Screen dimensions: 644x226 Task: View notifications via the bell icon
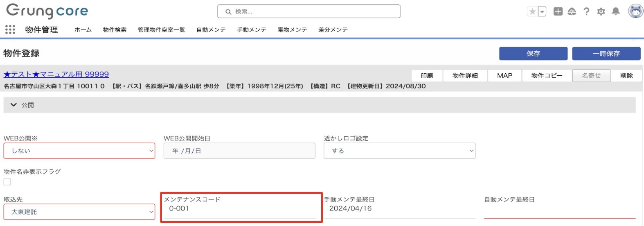click(x=615, y=11)
